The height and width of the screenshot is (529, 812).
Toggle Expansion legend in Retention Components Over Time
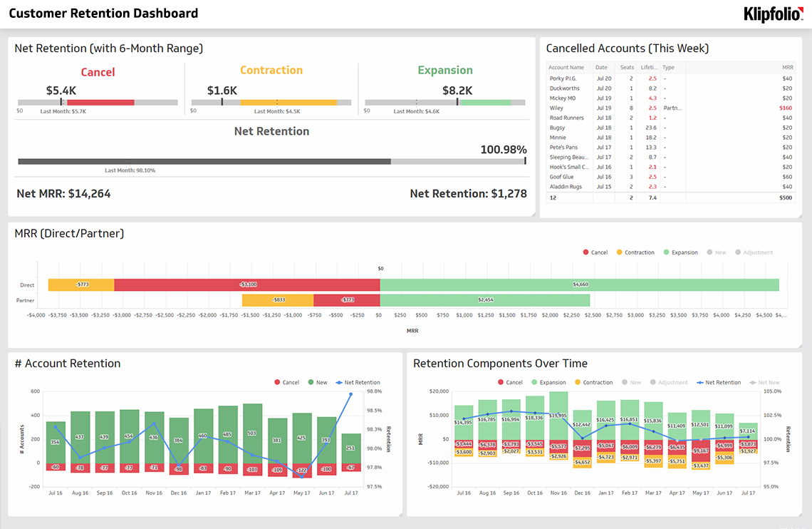pyautogui.click(x=548, y=382)
